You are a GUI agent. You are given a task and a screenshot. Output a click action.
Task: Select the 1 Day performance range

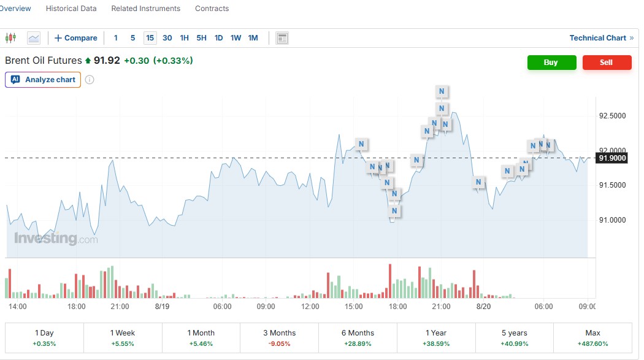point(44,338)
